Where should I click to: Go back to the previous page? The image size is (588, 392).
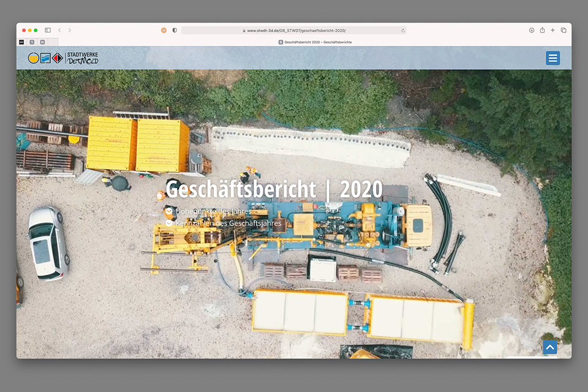pyautogui.click(x=59, y=30)
